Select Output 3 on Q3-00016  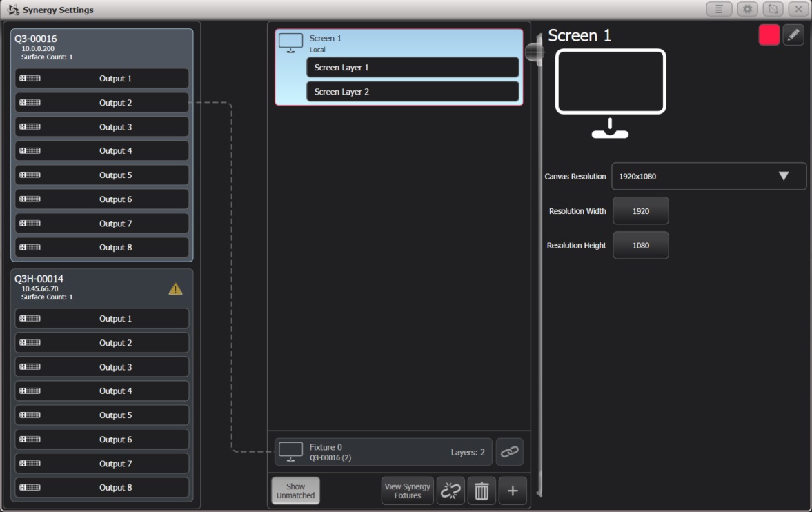coord(101,126)
